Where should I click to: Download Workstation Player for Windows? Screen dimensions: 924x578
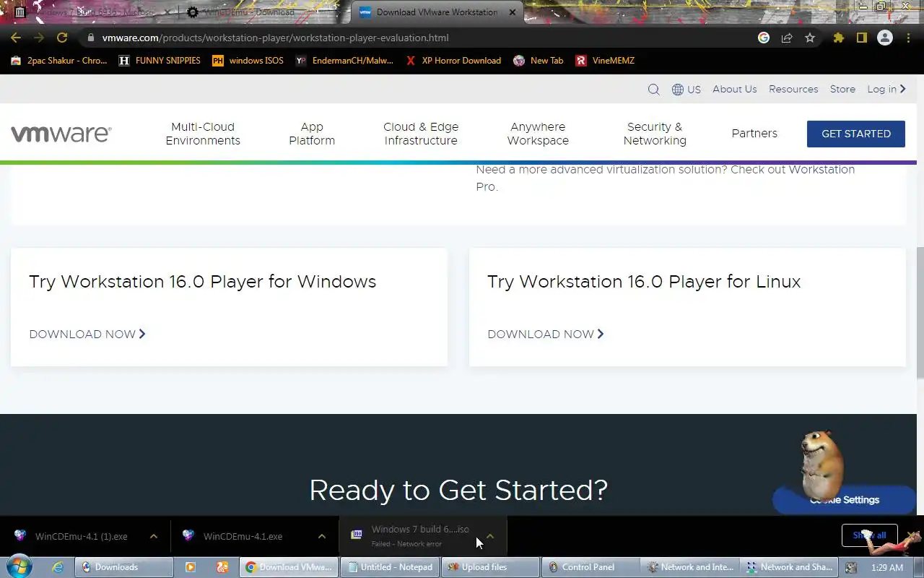pyautogui.click(x=87, y=334)
